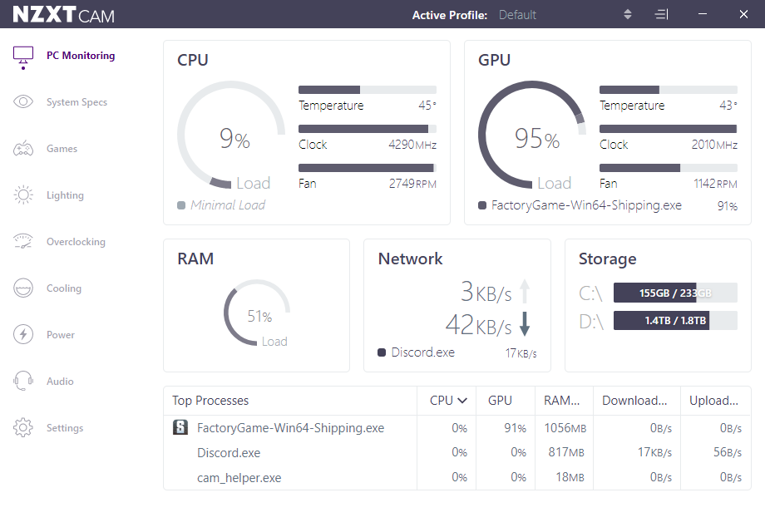Click the GPU load circular gauge

pyautogui.click(x=531, y=135)
